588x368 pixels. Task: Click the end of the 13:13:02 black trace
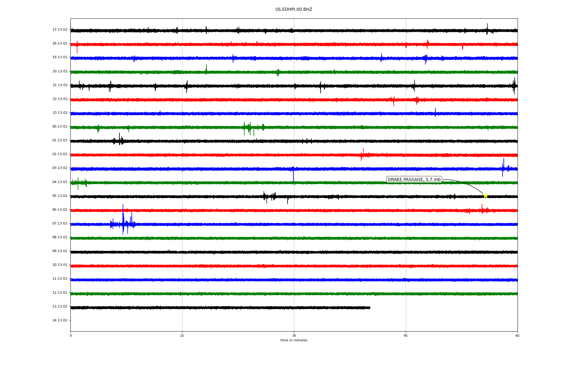[x=370, y=308]
